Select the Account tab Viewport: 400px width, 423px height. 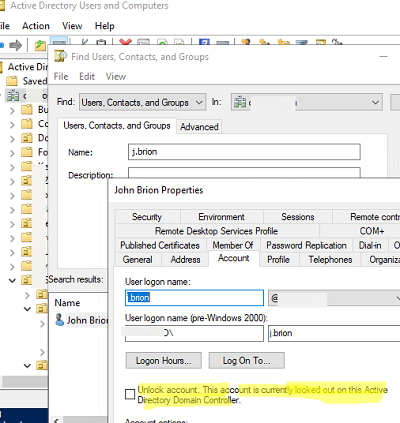coord(234,258)
